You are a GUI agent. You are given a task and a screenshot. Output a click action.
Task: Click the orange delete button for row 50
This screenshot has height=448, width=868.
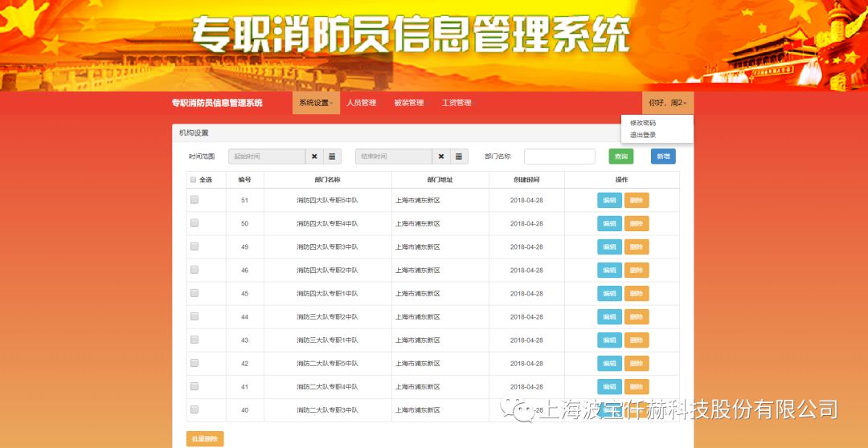tap(637, 224)
